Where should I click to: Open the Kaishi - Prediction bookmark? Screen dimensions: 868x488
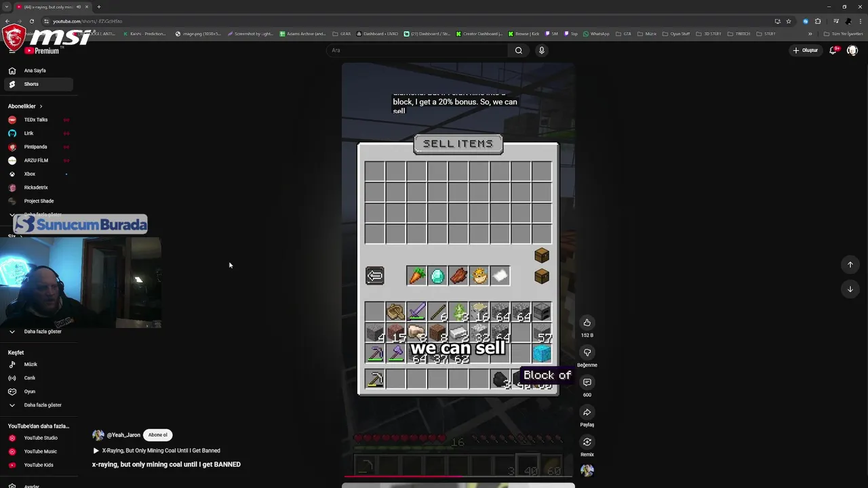[144, 34]
